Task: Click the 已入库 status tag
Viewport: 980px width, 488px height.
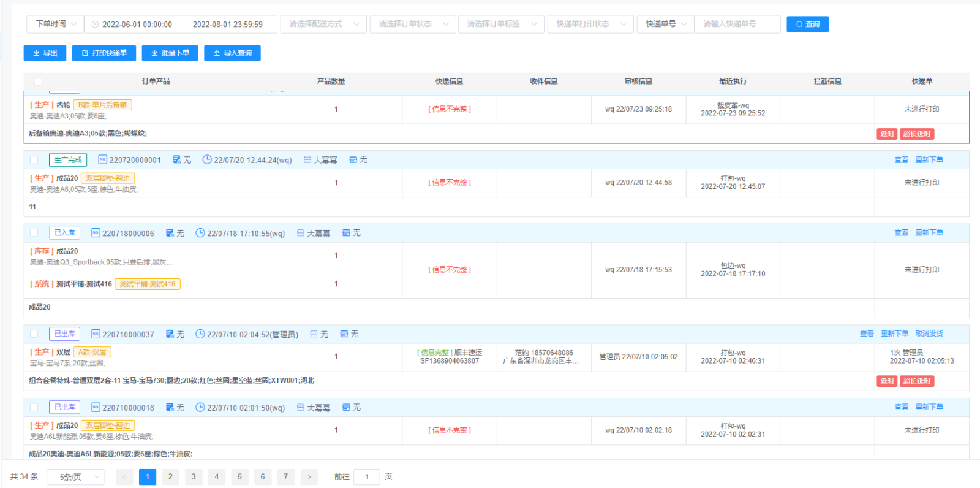Action: [x=64, y=233]
